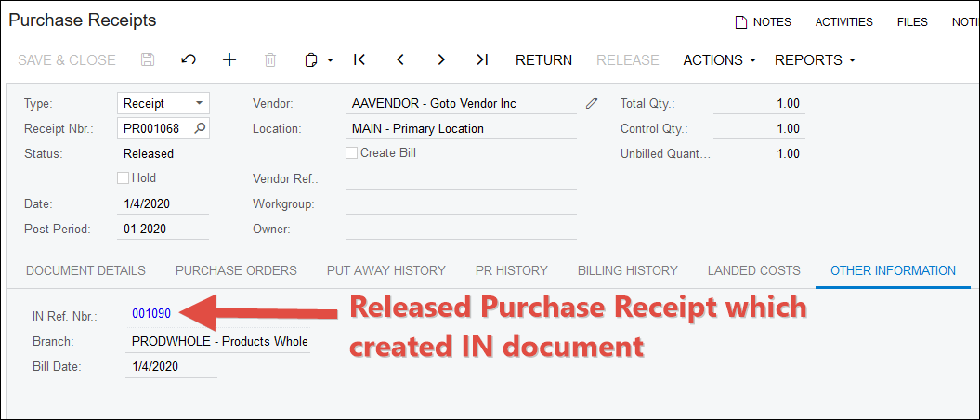Jump to last record icon
The image size is (980, 420).
(482, 59)
